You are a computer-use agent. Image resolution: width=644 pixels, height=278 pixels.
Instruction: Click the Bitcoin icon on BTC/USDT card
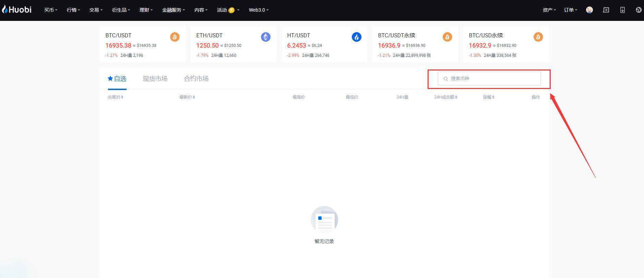(x=175, y=37)
